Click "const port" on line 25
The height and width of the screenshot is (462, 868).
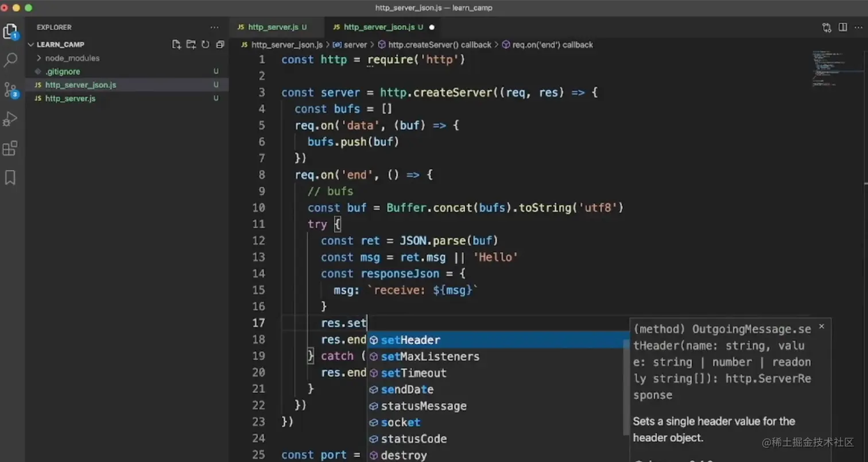[314, 455]
